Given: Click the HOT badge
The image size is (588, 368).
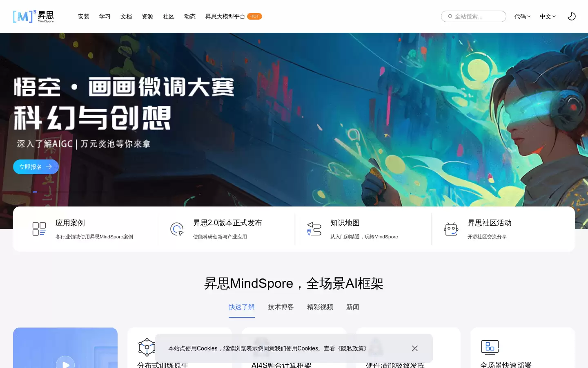Looking at the screenshot, I should coord(254,16).
